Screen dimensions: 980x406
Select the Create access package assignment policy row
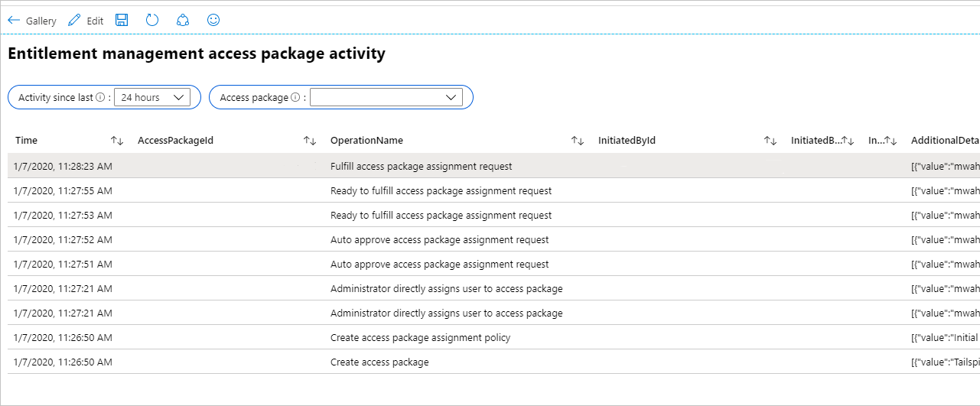[x=420, y=337]
